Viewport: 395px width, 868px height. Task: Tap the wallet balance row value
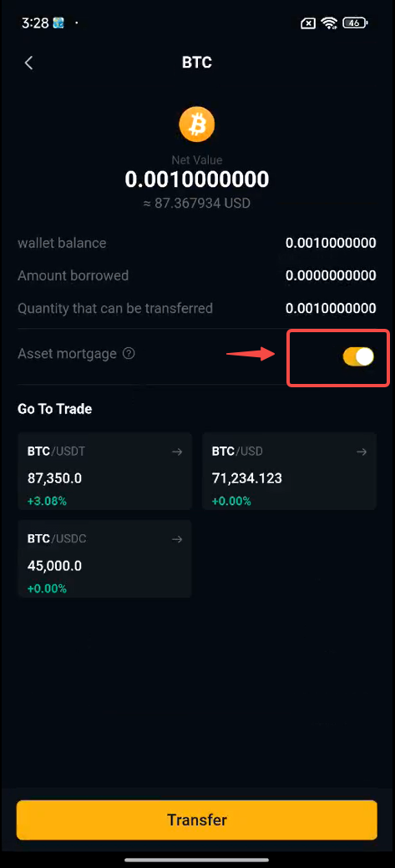point(331,243)
